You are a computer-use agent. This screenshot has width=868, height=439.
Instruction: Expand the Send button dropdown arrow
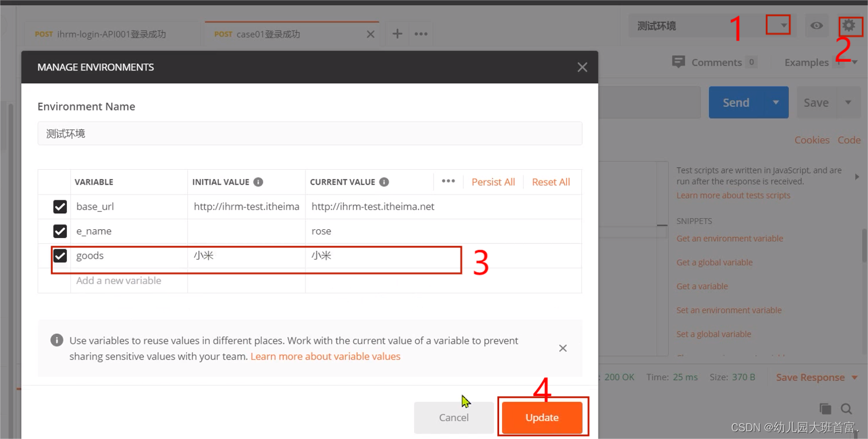[x=776, y=102]
